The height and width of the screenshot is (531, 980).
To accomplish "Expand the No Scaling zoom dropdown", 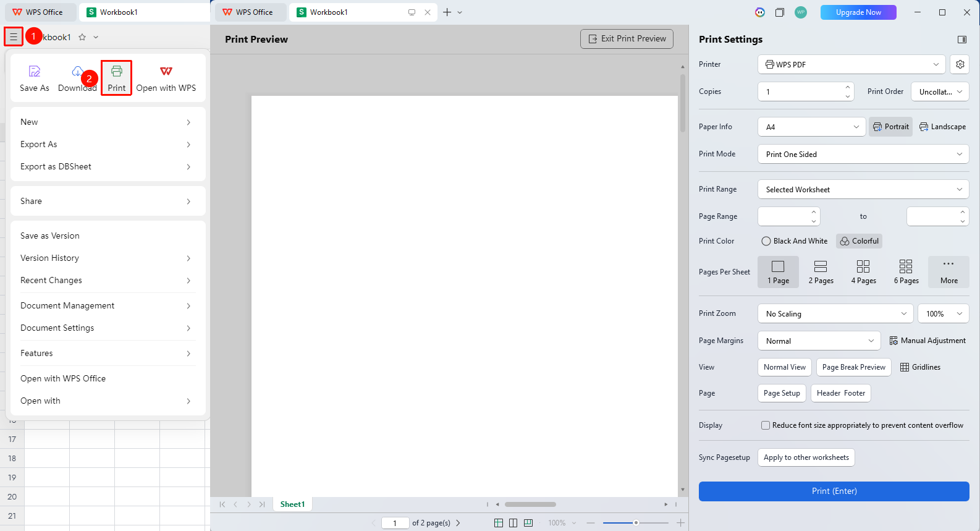I will (x=835, y=313).
